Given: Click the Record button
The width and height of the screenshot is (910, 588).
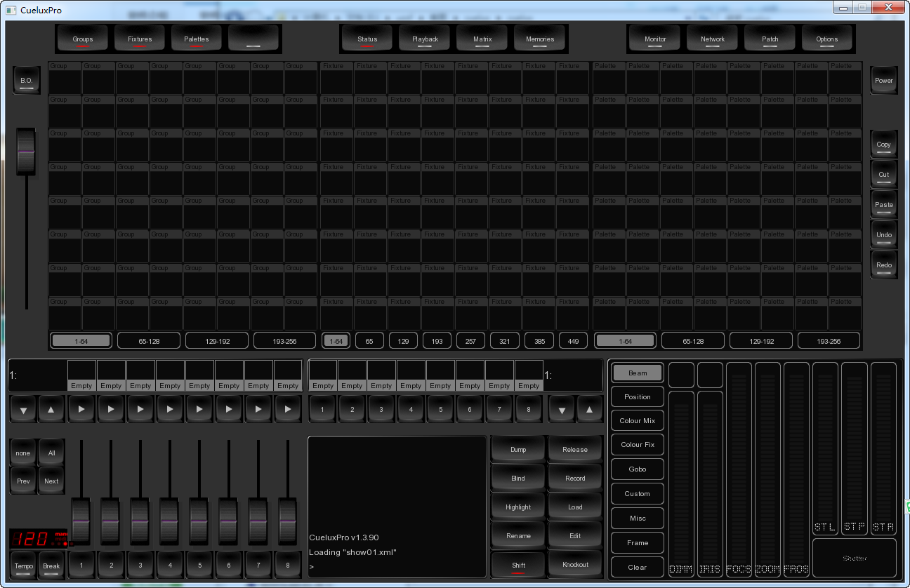Looking at the screenshot, I should (x=575, y=478).
